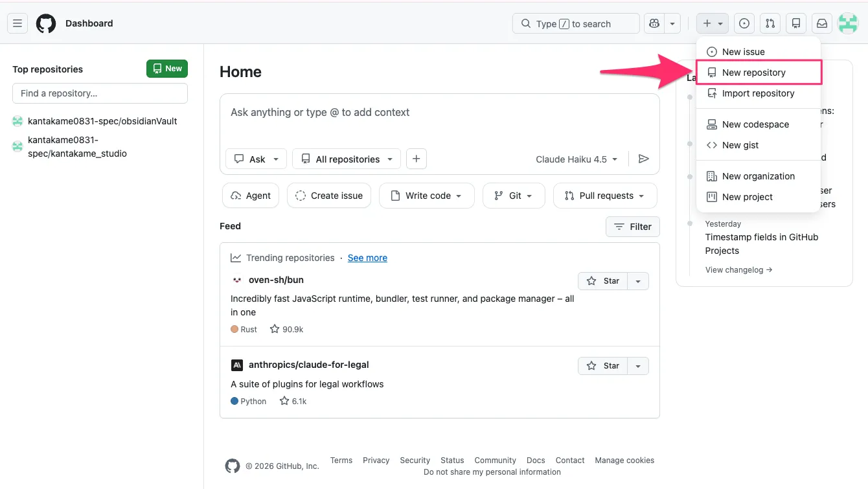Select New issue from the menu
Image resolution: width=868 pixels, height=489 pixels.
759,52
